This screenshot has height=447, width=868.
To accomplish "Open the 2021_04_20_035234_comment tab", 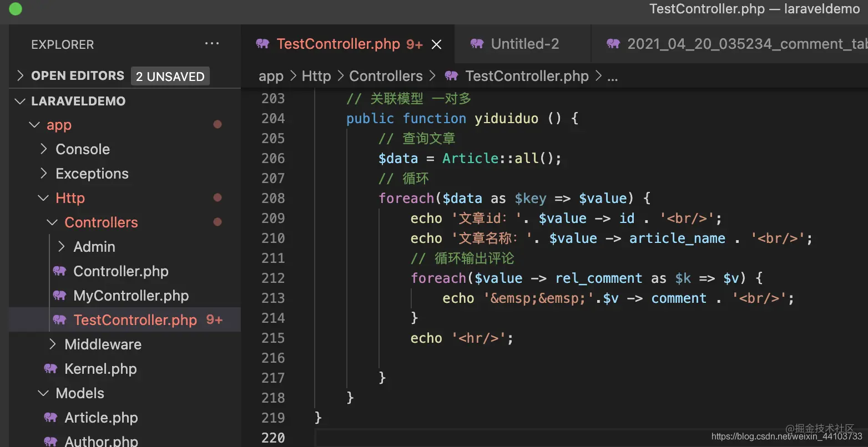I will [x=730, y=44].
